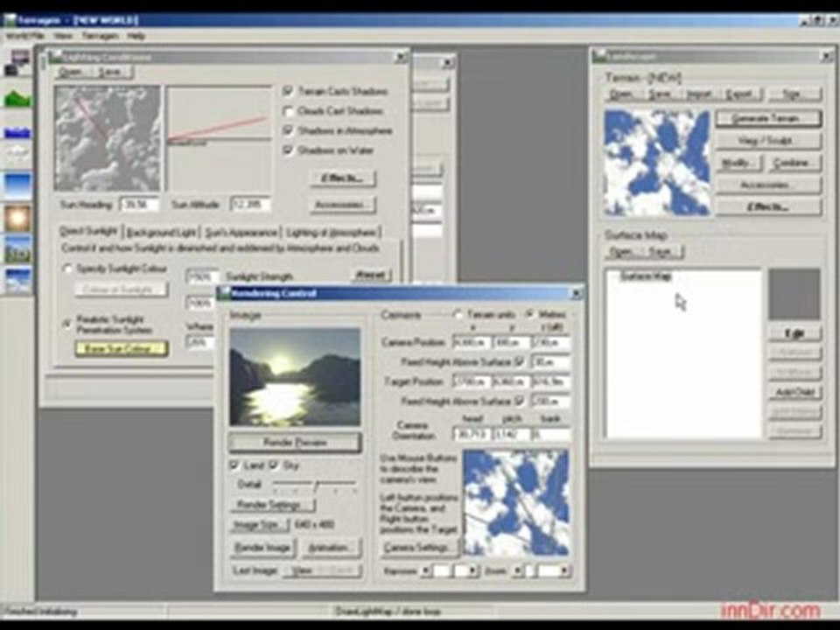Click the Combine button in Landscape
Screen dimensions: 840x630
pos(794,163)
